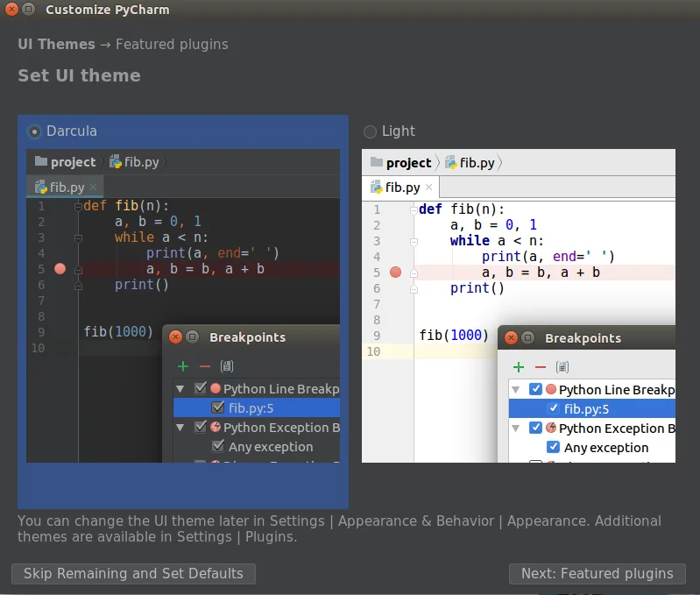The image size is (700, 595).
Task: Click Skip Remaining and Set Defaults
Action: click(x=133, y=574)
